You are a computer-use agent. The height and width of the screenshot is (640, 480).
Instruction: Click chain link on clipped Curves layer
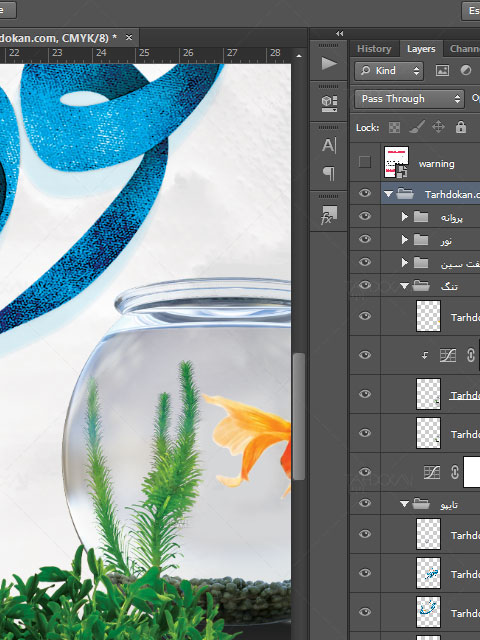[470, 355]
